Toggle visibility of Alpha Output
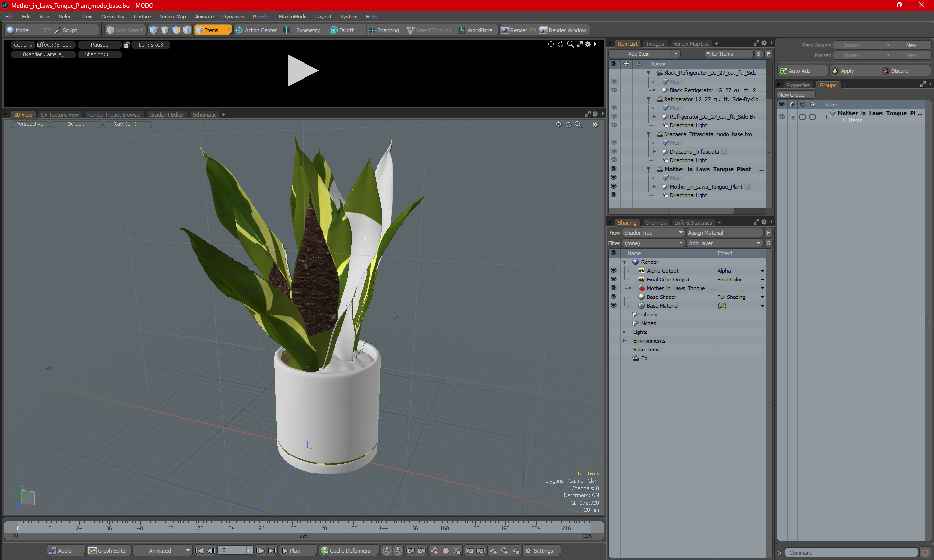This screenshot has height=560, width=934. tap(613, 271)
